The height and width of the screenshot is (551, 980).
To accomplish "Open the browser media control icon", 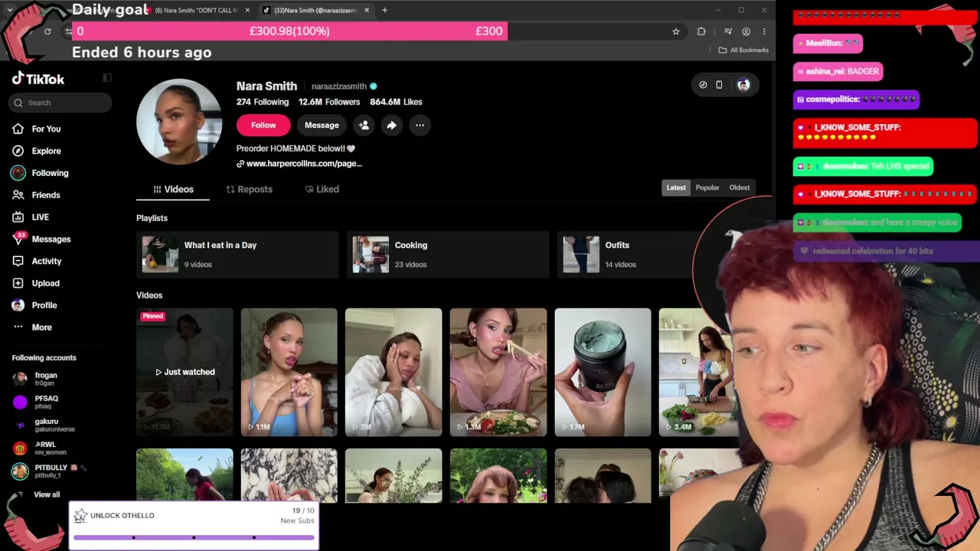I will click(x=728, y=31).
